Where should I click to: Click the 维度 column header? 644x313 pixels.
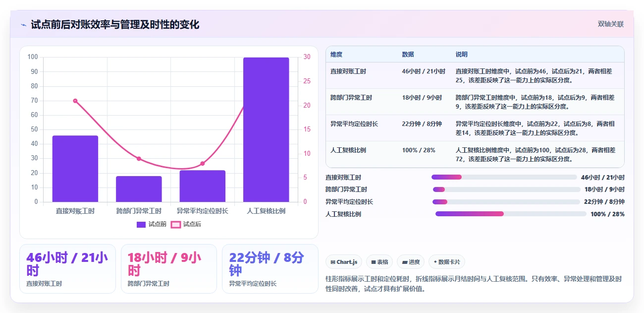[x=336, y=55]
